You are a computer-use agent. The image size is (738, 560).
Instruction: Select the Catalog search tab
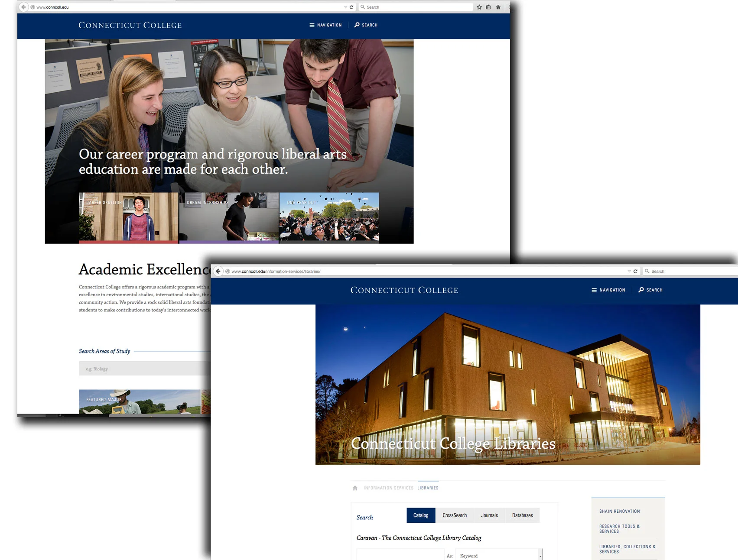421,515
